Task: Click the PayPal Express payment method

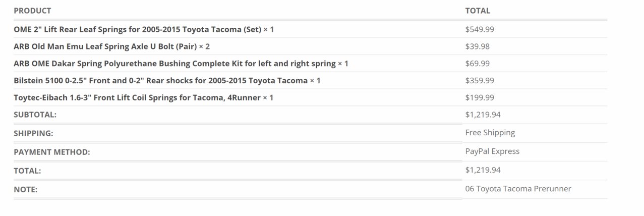Action: point(492,151)
